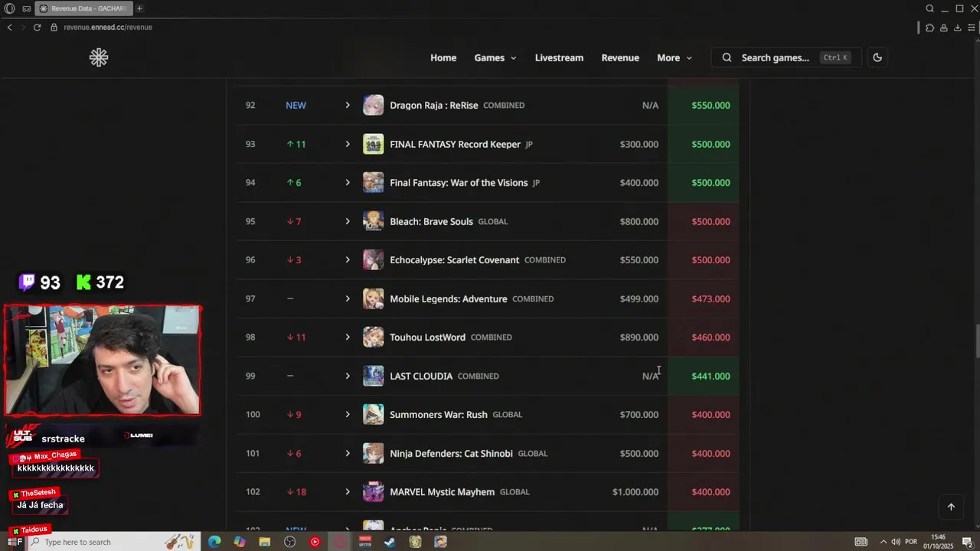Click the MARVEL Mystic Mayhem title
980x551 pixels.
coord(443,491)
